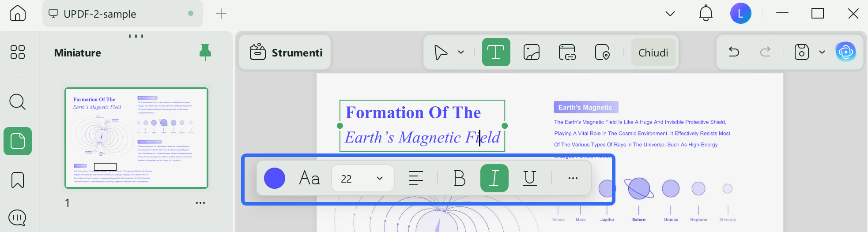Open the blue text color swatch
Screen dimensions: 868x232
275,178
